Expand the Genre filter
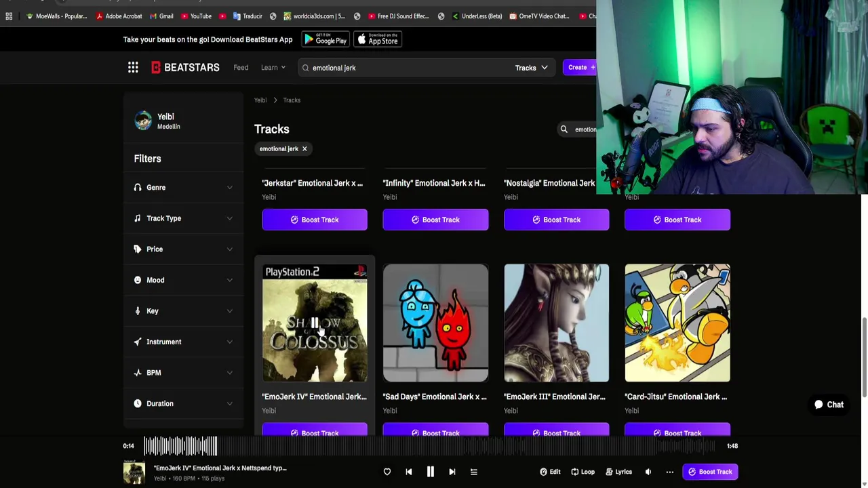 click(x=183, y=187)
